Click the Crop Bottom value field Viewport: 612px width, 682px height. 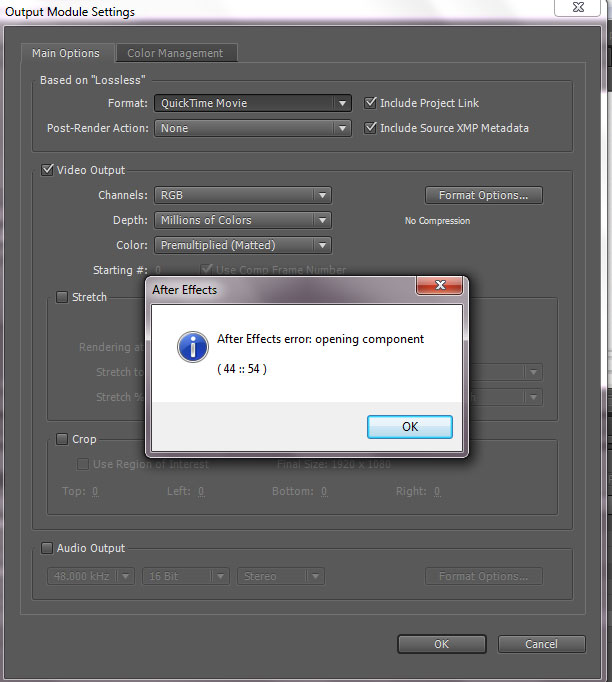(324, 491)
